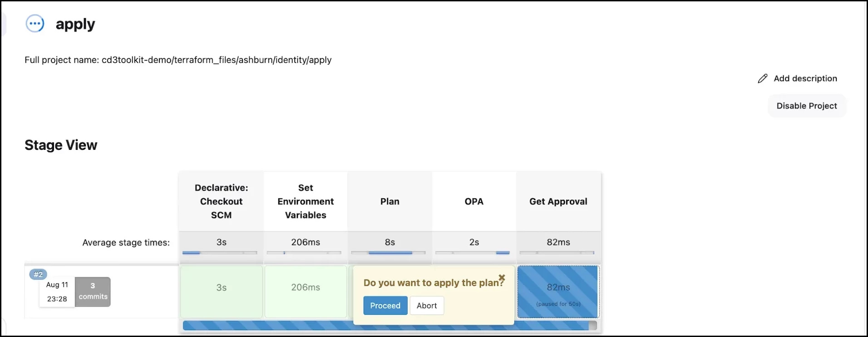Viewport: 868px width, 337px height.
Task: Click Proceed to apply the plan
Action: pyautogui.click(x=385, y=306)
